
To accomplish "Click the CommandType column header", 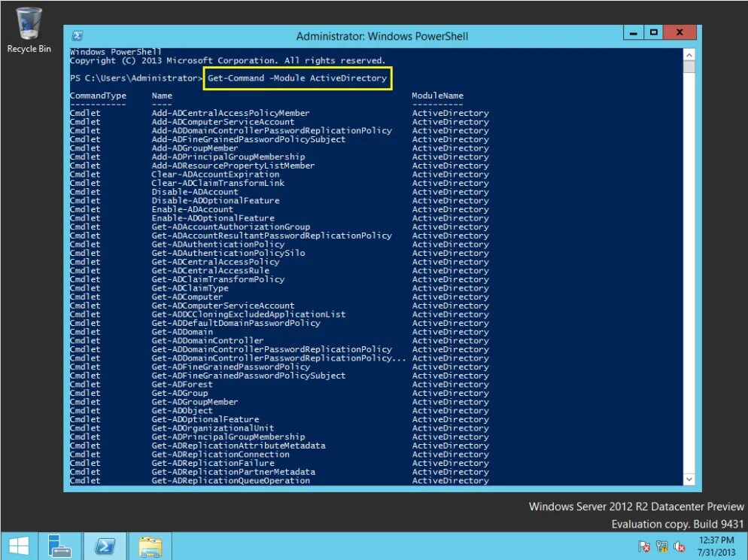I will (98, 96).
